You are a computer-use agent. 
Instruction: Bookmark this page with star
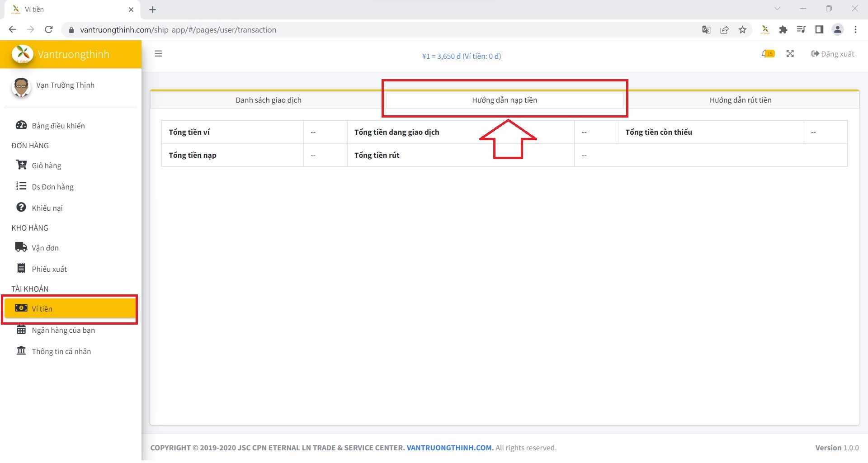pyautogui.click(x=742, y=30)
